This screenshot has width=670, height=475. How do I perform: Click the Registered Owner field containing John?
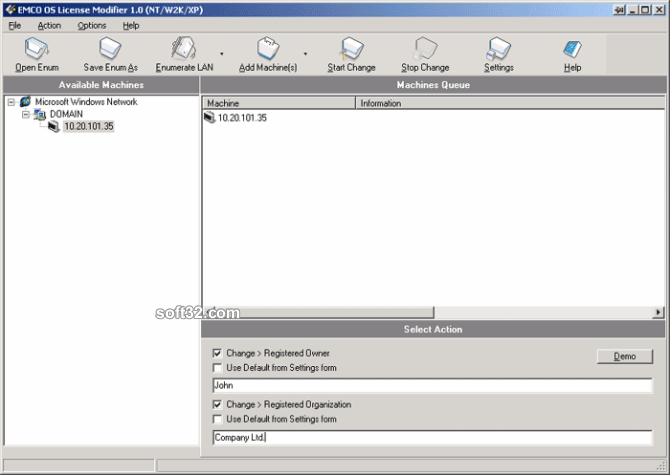(432, 385)
